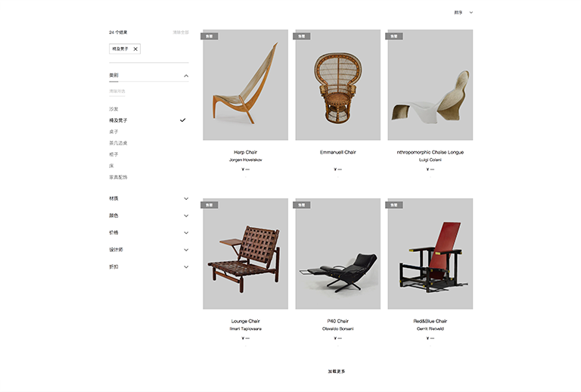Click the 加载更多 load more button
Image resolution: width=581 pixels, height=392 pixels.
point(337,372)
